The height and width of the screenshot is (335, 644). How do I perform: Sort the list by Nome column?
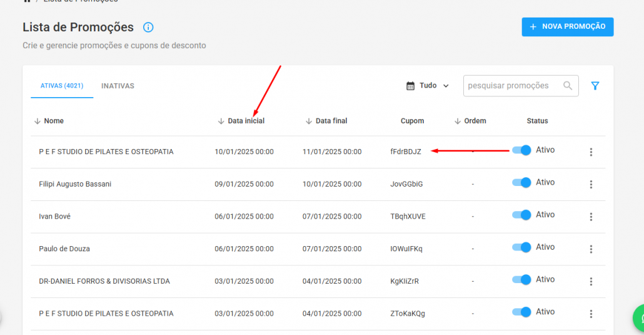pos(53,121)
